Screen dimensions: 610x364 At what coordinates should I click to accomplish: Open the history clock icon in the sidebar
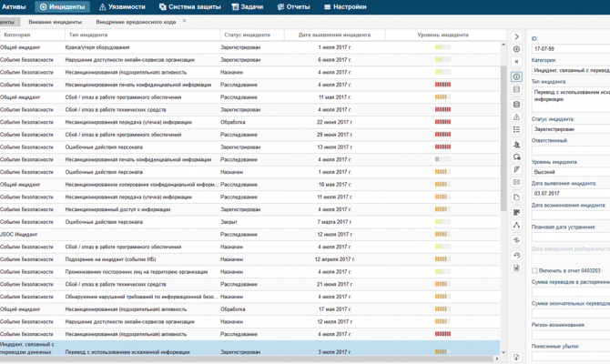point(516,255)
